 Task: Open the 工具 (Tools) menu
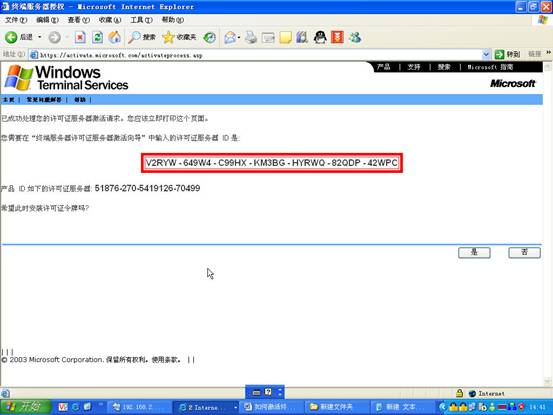[141, 20]
